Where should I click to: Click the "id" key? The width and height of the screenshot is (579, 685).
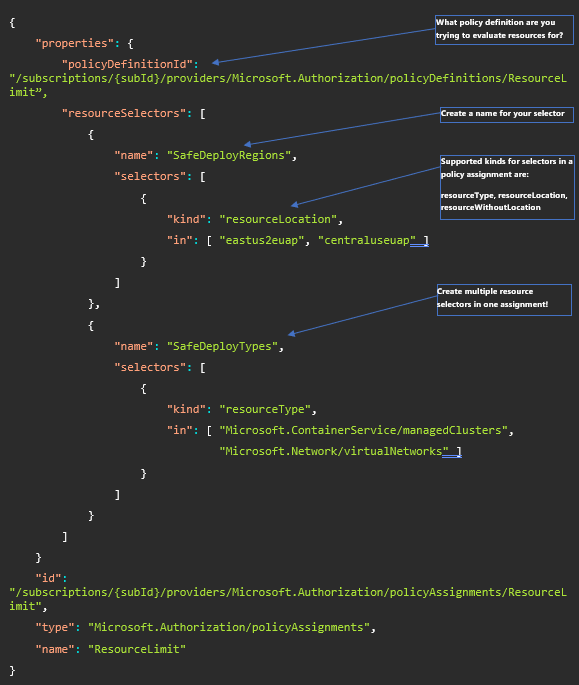[48, 578]
